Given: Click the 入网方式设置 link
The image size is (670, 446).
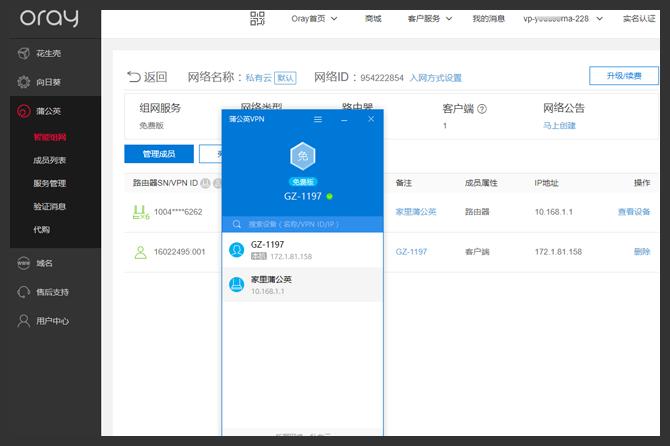Looking at the screenshot, I should tap(436, 77).
